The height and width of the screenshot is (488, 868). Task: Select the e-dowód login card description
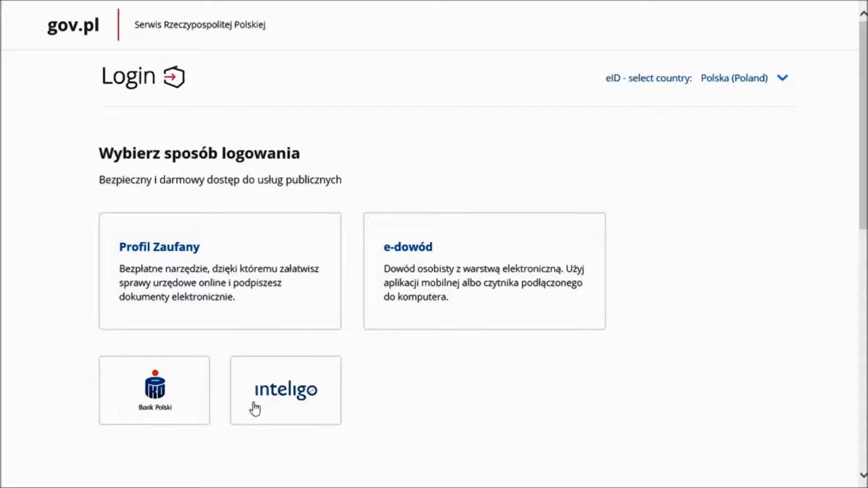(484, 283)
